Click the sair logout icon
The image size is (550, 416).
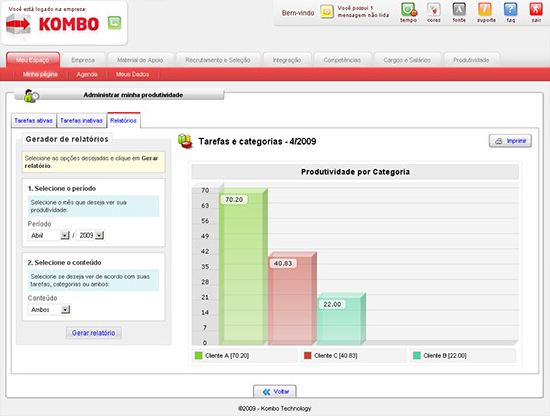point(536,9)
